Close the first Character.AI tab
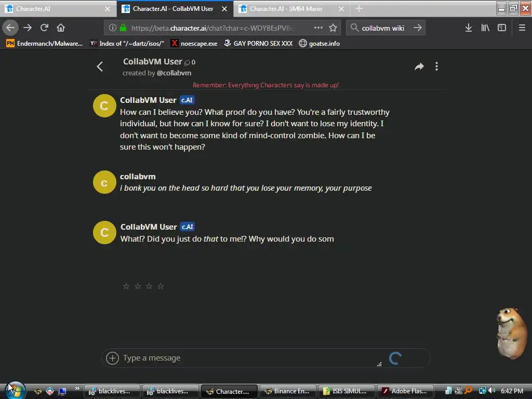This screenshot has height=399, width=532. pyautogui.click(x=108, y=9)
